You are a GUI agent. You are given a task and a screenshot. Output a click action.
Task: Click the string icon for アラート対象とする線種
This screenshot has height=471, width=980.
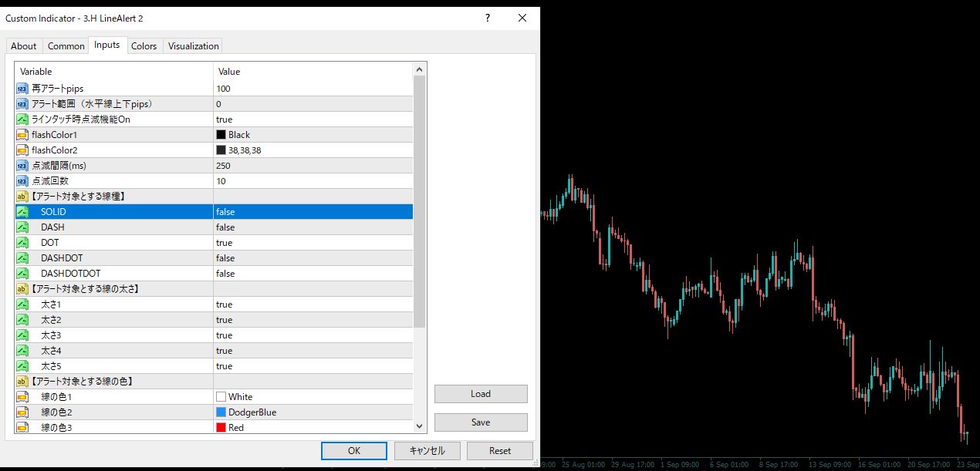click(22, 197)
